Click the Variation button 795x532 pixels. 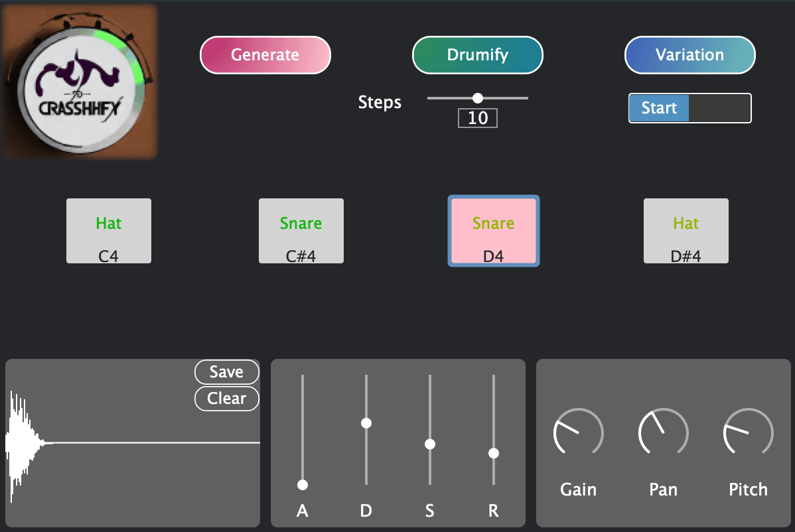point(690,54)
